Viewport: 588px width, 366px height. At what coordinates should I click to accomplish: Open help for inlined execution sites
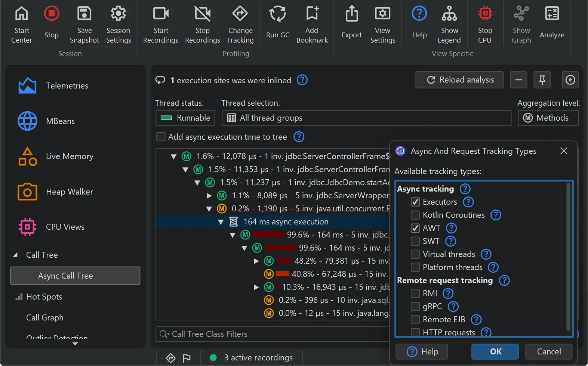[x=302, y=80]
